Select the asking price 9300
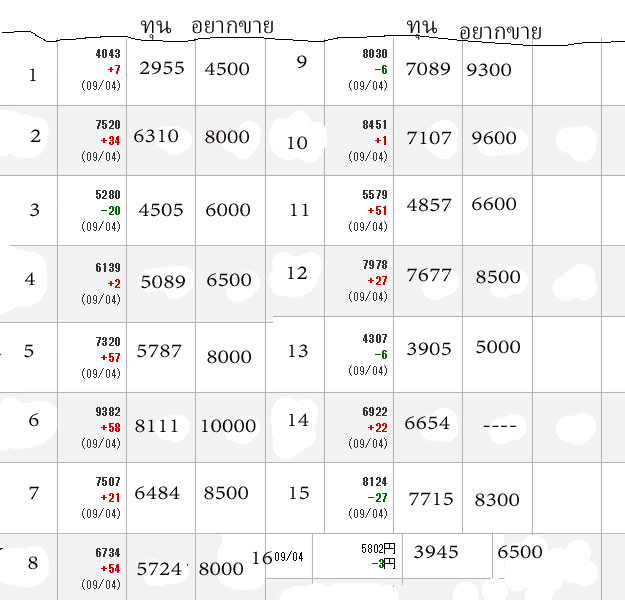The height and width of the screenshot is (600, 625). pos(490,69)
